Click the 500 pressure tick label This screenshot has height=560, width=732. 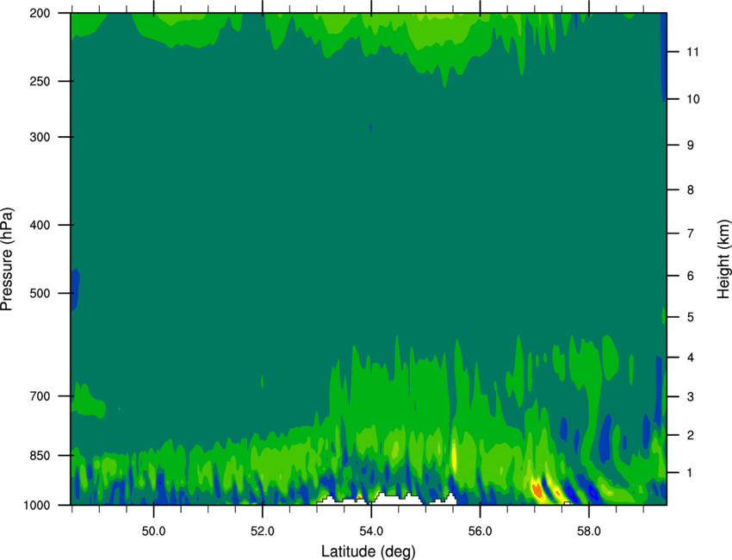tap(40, 293)
